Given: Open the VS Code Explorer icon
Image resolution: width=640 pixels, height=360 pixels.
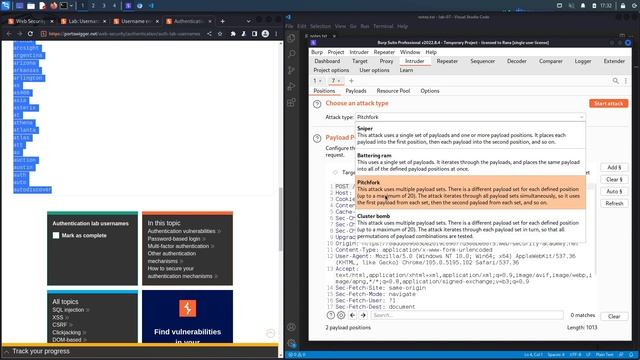Looking at the screenshot, I should [x=291, y=38].
